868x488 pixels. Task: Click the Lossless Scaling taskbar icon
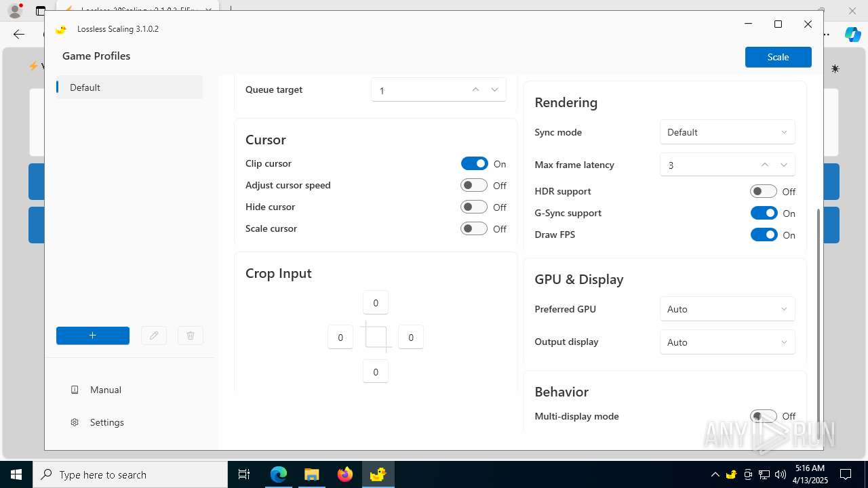coord(378,474)
